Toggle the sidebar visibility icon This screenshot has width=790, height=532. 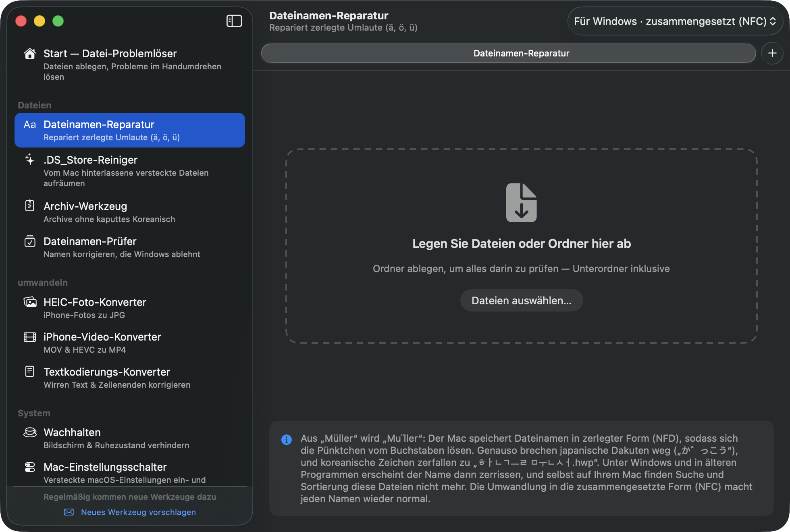click(234, 21)
